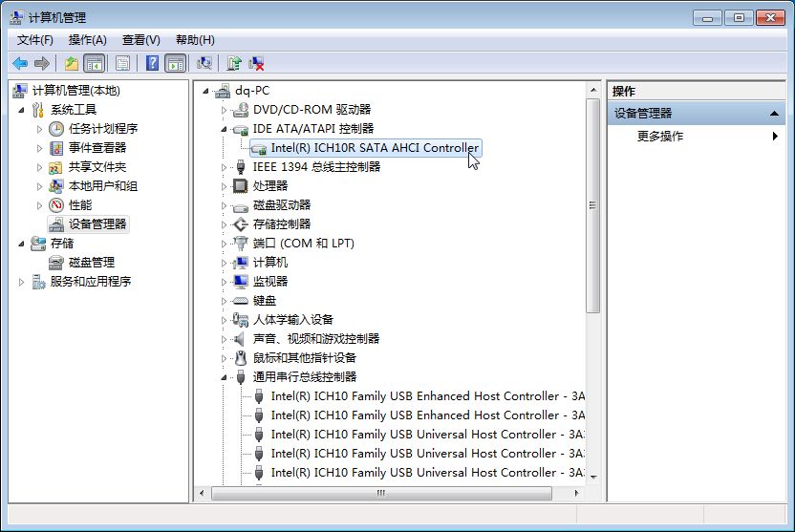Click the horizontal scrollbar right arrow
The height and width of the screenshot is (532, 795).
tap(576, 493)
